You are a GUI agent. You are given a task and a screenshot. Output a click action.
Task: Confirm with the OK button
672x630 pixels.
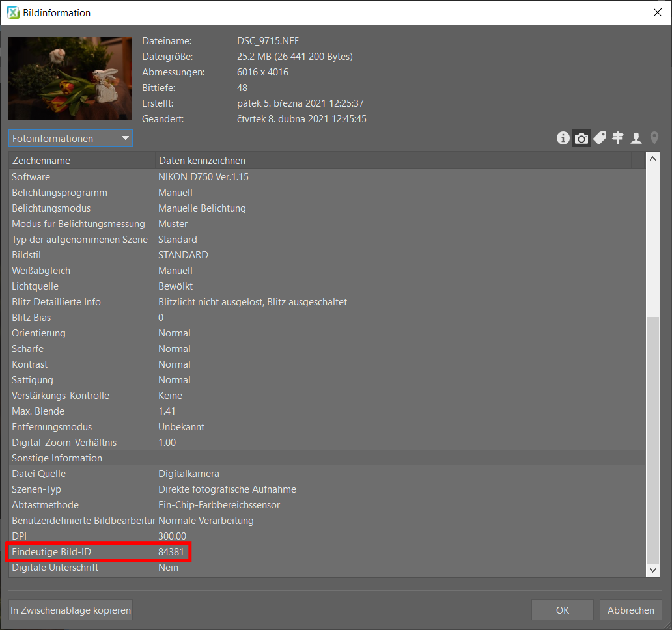click(563, 610)
